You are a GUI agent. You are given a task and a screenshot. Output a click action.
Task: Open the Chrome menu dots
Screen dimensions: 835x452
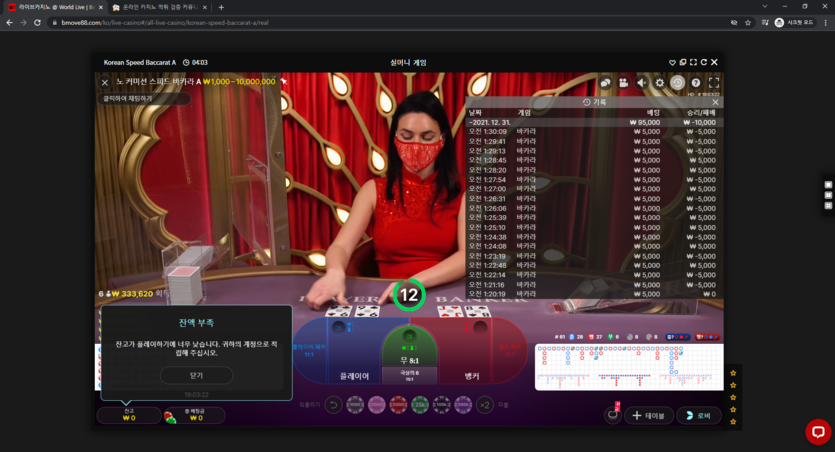pos(825,22)
